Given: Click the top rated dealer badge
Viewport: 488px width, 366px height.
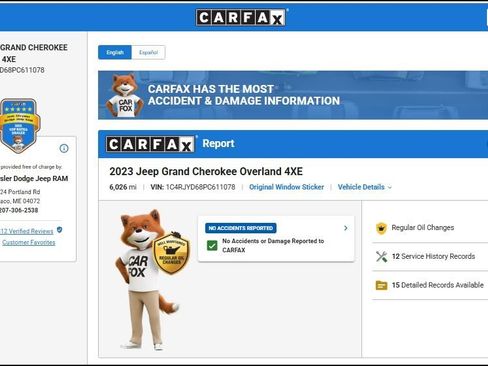Looking at the screenshot, I should (x=20, y=126).
